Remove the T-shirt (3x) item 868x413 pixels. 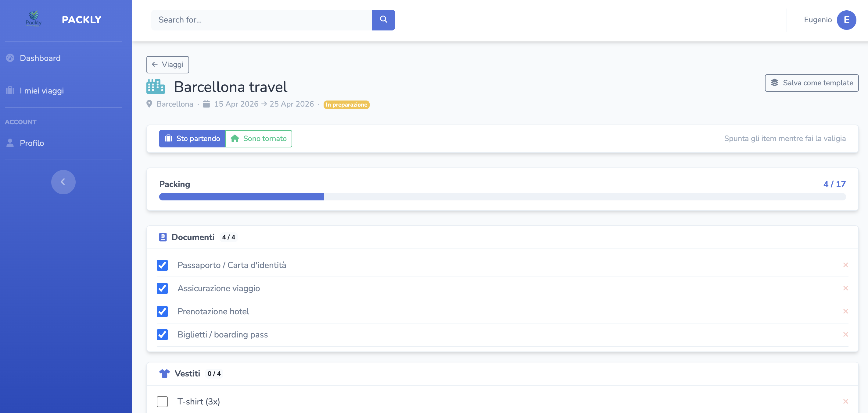845,401
